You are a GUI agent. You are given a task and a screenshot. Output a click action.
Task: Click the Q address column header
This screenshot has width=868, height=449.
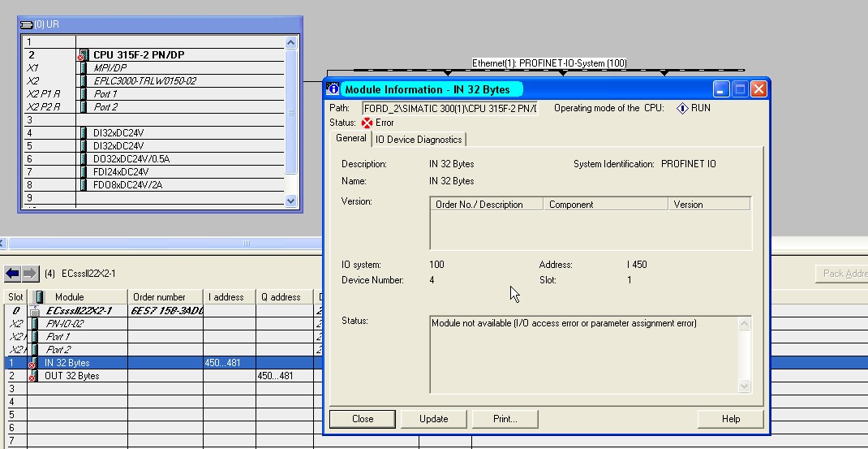click(285, 297)
